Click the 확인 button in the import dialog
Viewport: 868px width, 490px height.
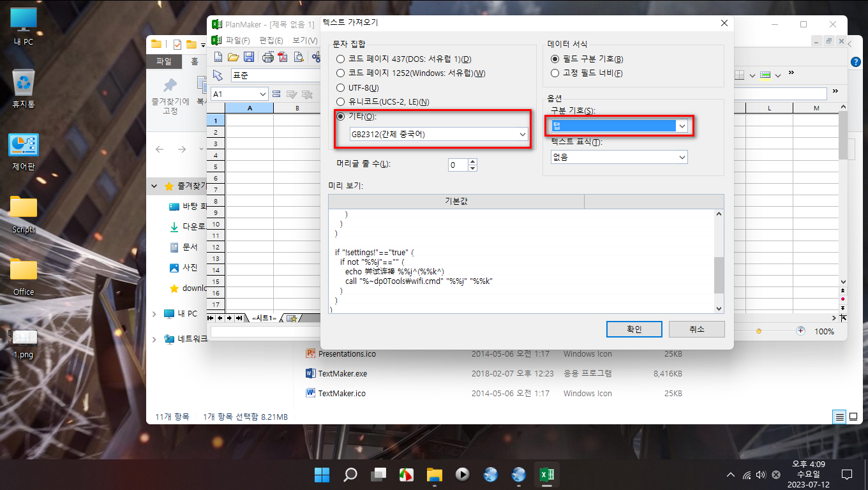[634, 329]
